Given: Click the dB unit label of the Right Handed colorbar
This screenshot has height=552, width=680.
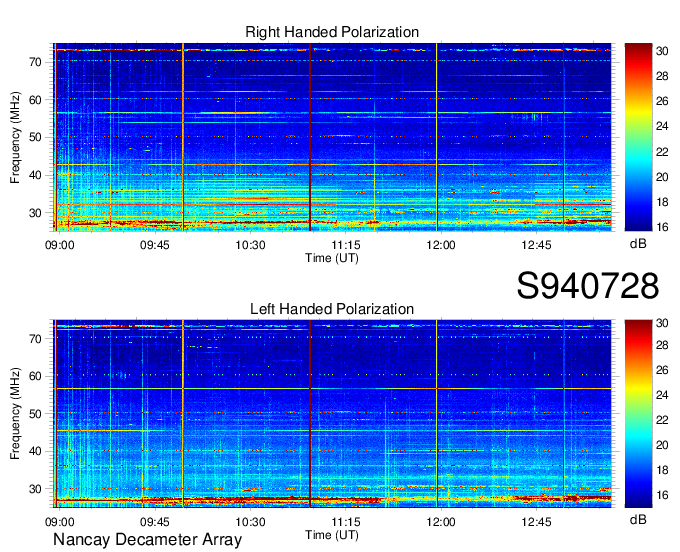Looking at the screenshot, I should click(x=638, y=244).
